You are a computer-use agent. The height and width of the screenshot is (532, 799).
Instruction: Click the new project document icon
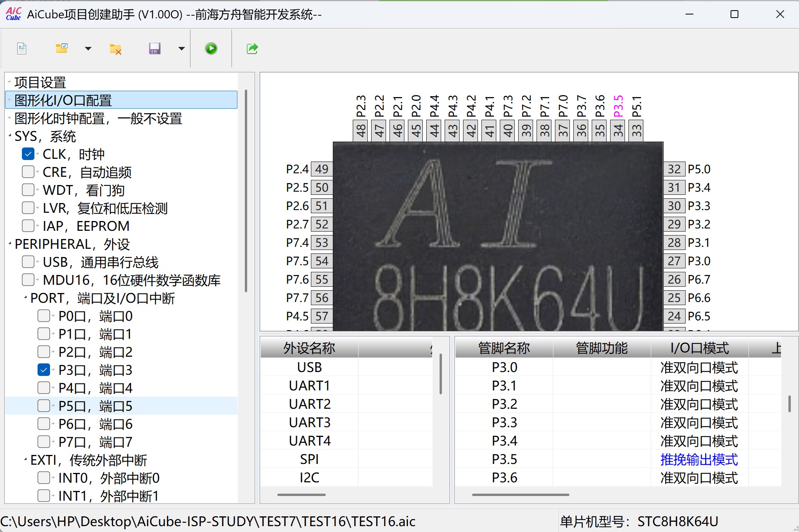pos(22,49)
